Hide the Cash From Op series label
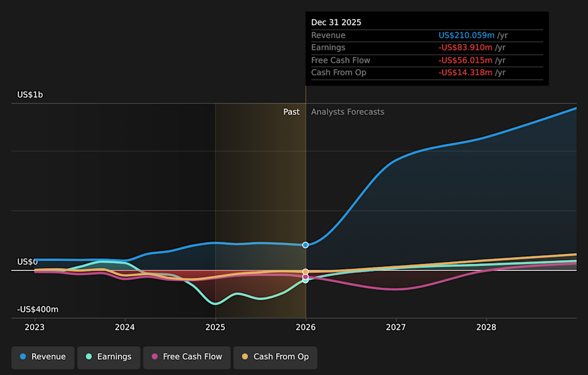588x375 pixels. (x=281, y=357)
